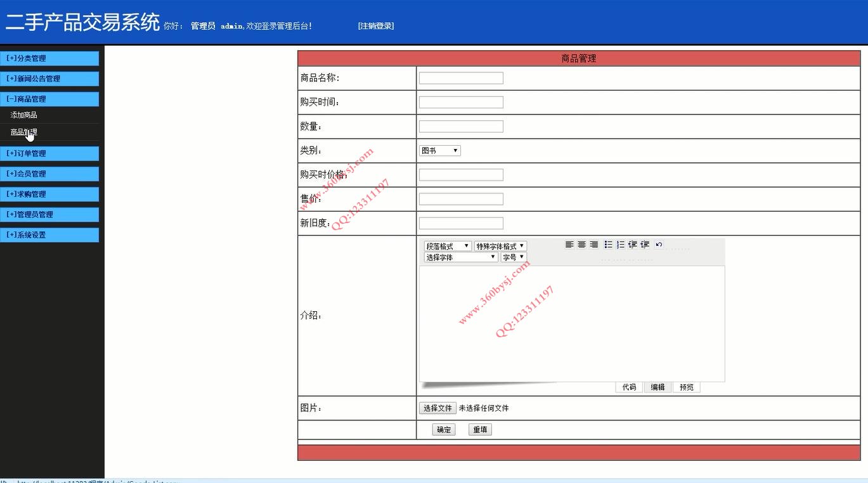This screenshot has width=868, height=483.
Task: Open the 类别 category dropdown showing 图书
Action: [x=440, y=151]
